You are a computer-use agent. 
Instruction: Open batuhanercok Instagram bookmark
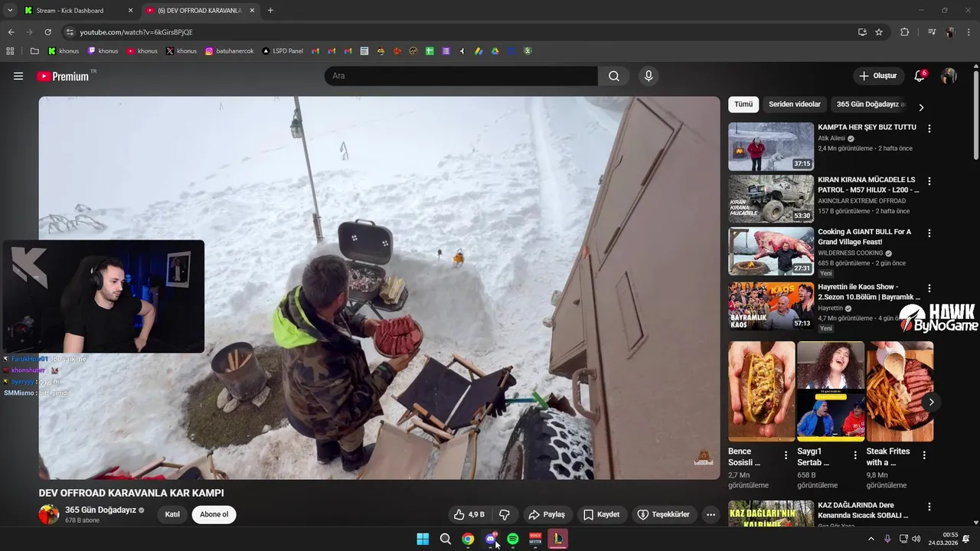click(x=229, y=51)
